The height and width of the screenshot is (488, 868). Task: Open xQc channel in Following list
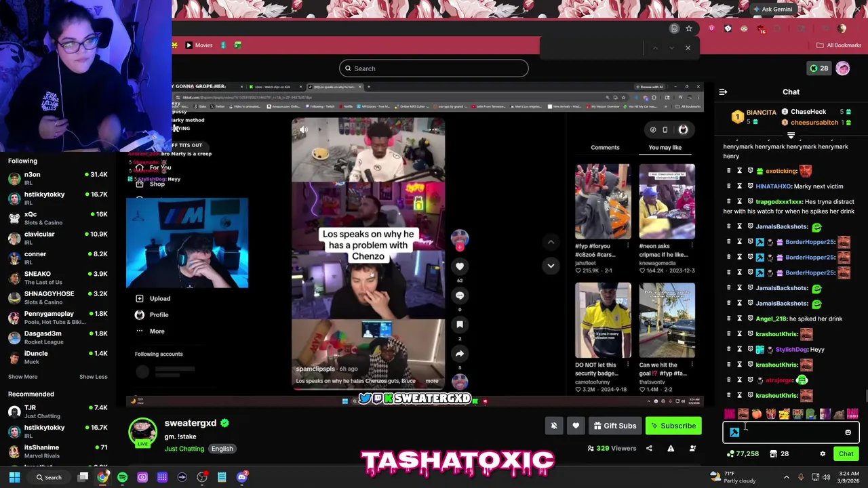58,218
